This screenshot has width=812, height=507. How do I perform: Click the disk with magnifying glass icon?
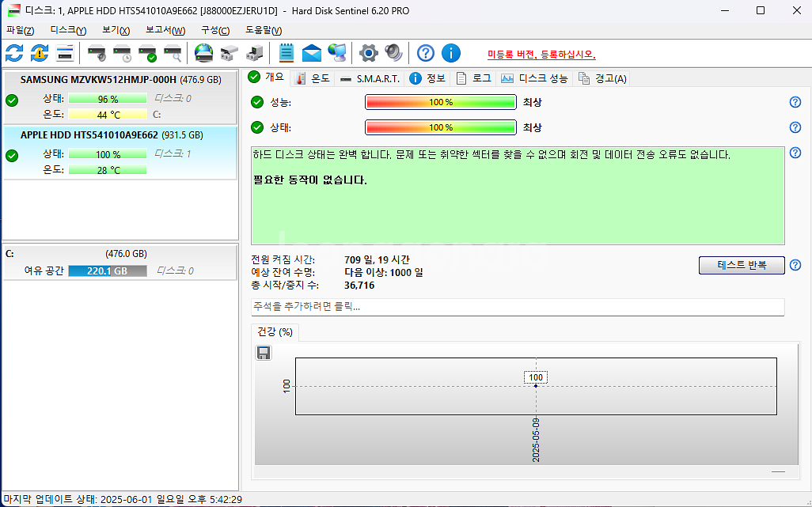(x=173, y=53)
